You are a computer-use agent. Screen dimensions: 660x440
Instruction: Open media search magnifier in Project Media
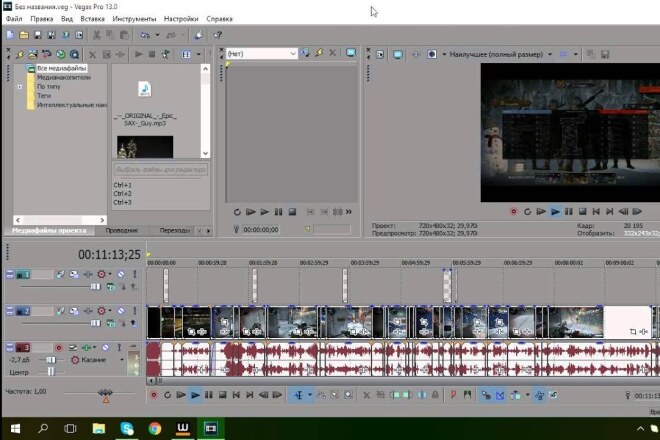point(74,54)
